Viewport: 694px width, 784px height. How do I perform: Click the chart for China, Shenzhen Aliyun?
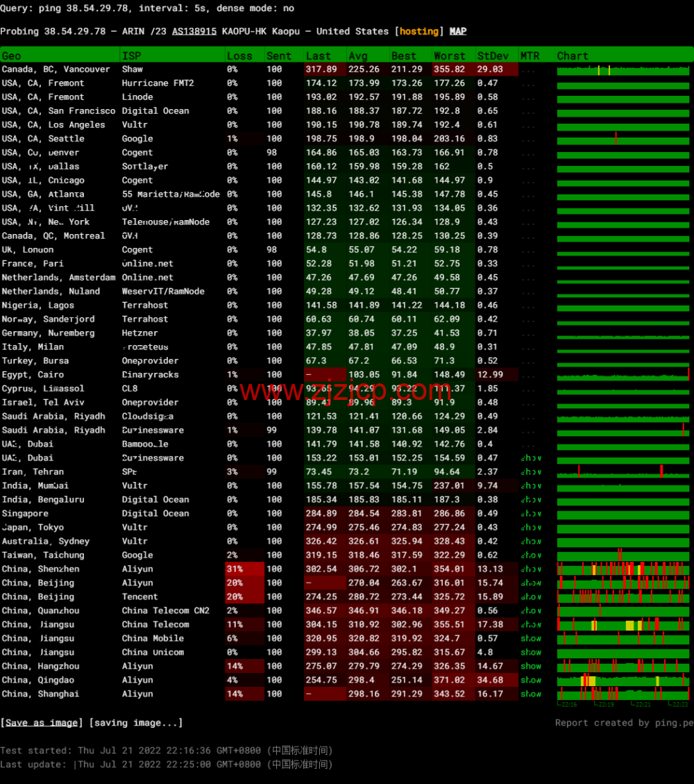pos(623,569)
